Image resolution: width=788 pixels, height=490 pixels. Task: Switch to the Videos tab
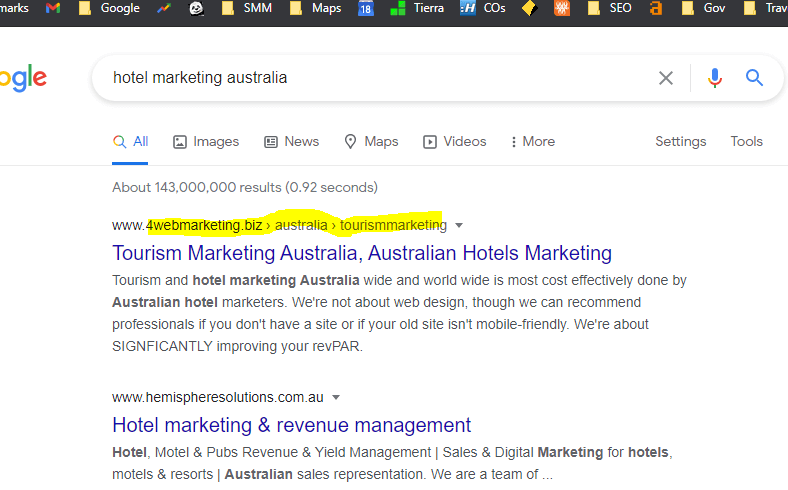455,142
